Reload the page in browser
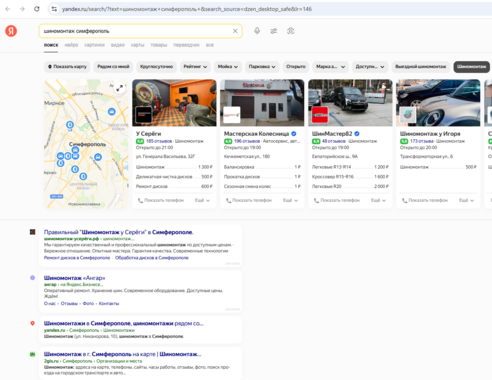The width and height of the screenshot is (492, 380). point(37,9)
